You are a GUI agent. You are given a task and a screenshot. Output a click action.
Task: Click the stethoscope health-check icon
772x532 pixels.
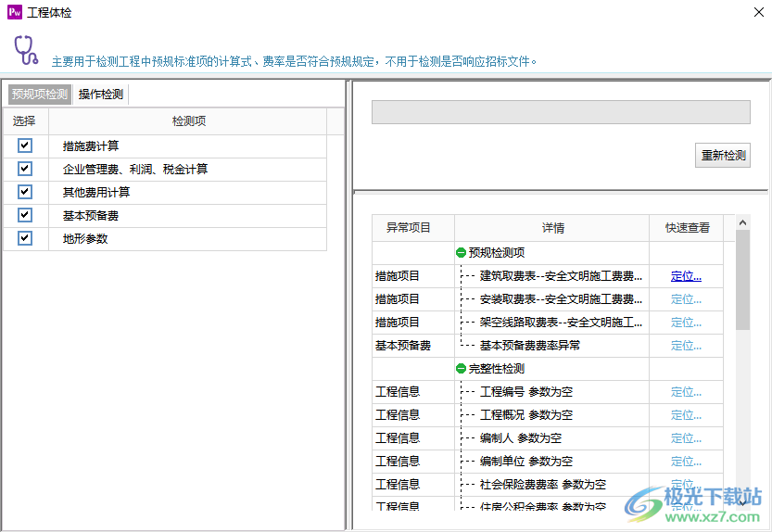pos(26,50)
